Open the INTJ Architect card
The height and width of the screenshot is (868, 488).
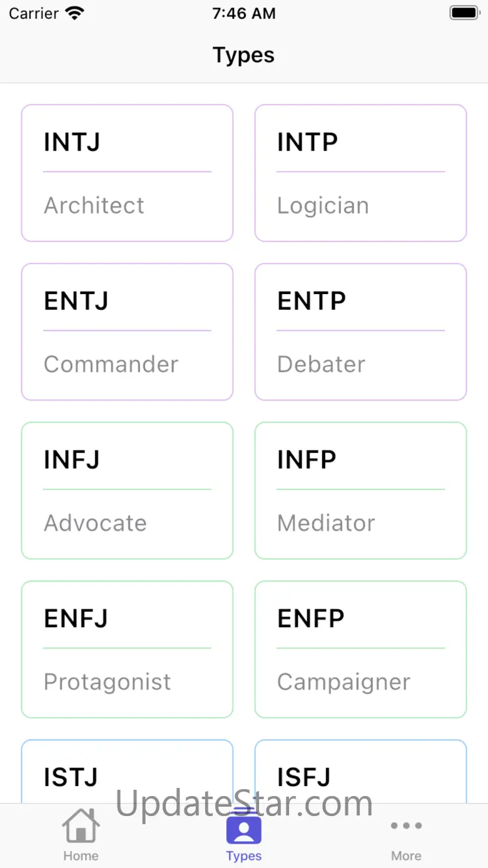(127, 173)
